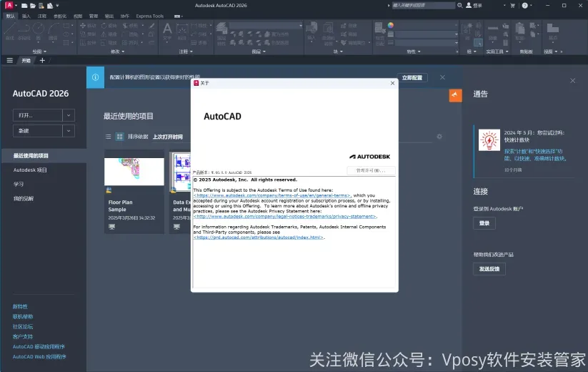Expand the 注释 (Annotation) panel arrow
This screenshot has height=372, width=588.
pyautogui.click(x=191, y=52)
